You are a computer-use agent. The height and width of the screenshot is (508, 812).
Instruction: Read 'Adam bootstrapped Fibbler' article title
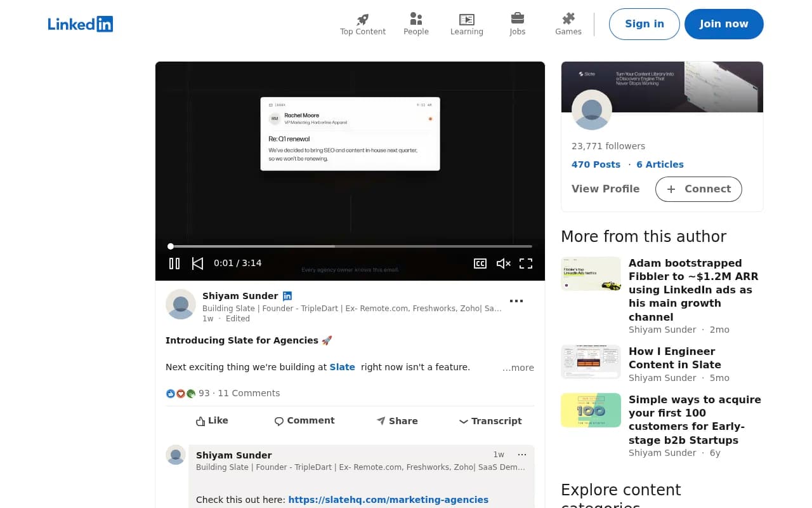pos(693,290)
